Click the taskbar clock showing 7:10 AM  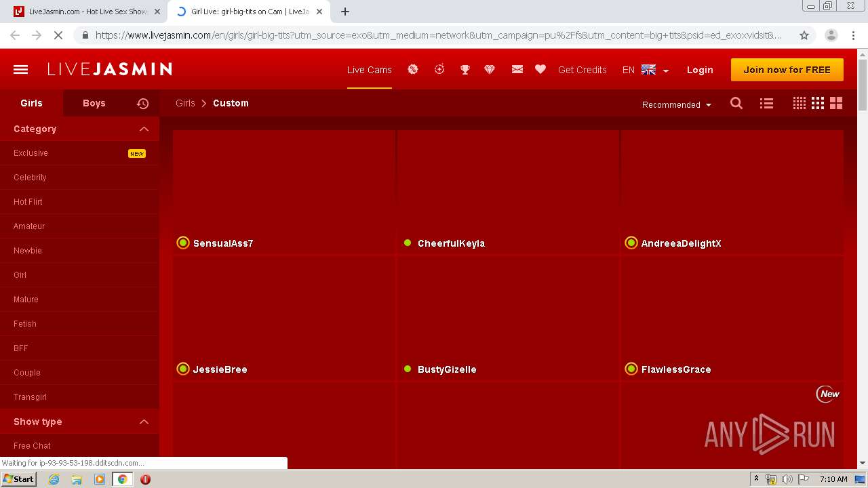833,479
